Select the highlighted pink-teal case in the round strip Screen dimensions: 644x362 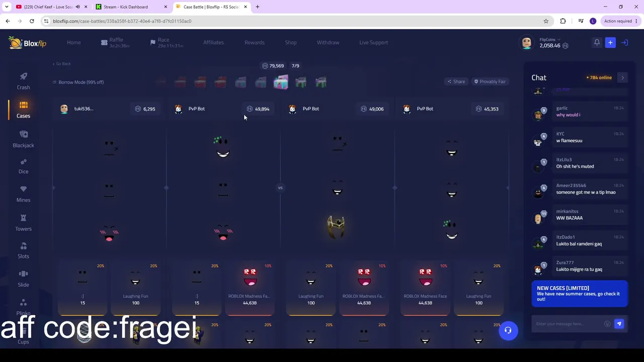[281, 82]
